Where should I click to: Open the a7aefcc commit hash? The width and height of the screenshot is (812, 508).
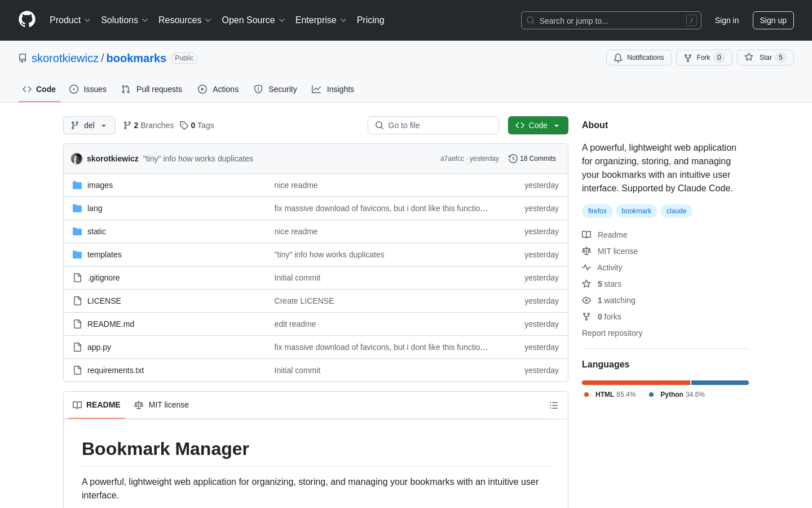(452, 159)
